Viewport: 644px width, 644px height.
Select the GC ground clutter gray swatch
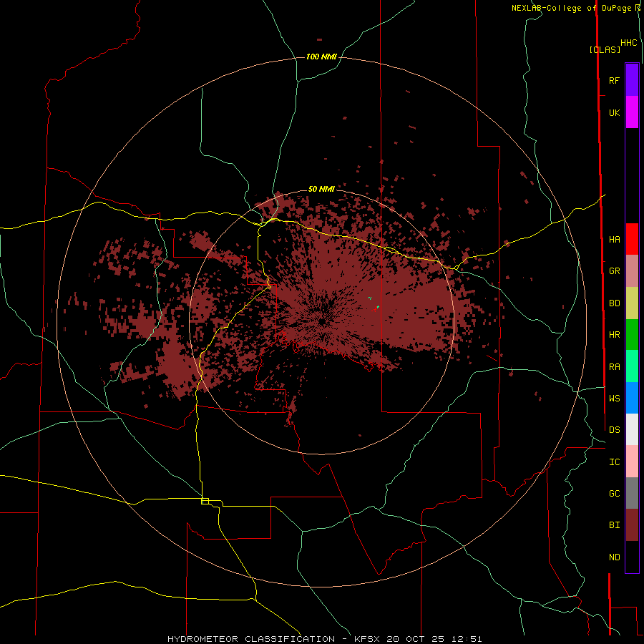[x=632, y=493]
